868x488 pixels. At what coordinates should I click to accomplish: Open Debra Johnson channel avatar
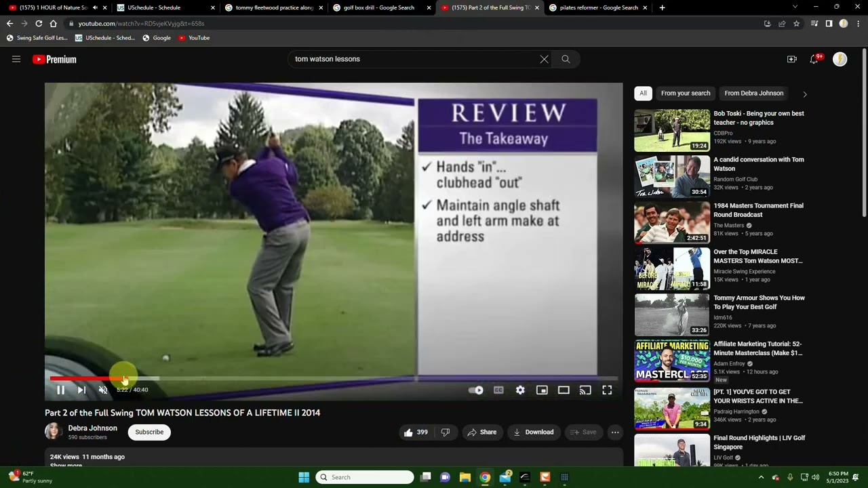pos(53,431)
